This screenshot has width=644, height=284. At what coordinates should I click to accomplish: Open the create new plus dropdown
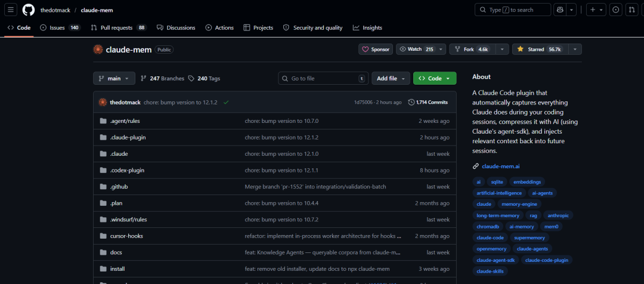pos(596,10)
